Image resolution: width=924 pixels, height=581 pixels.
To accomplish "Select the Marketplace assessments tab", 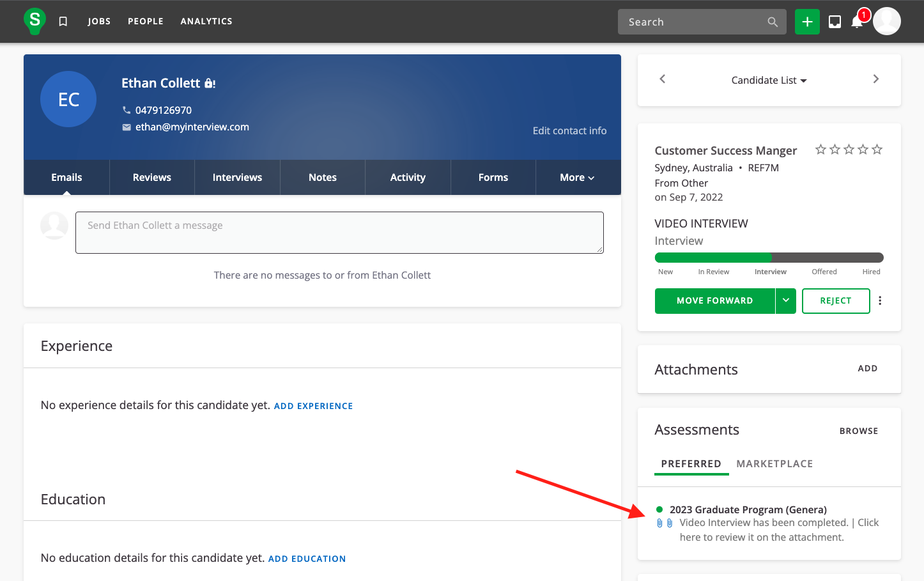I will (x=774, y=464).
